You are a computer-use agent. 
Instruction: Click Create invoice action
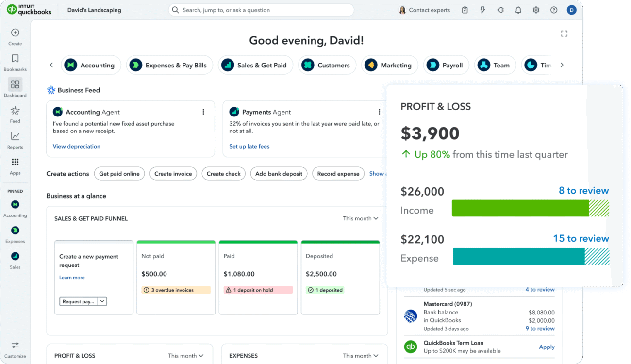tap(173, 174)
